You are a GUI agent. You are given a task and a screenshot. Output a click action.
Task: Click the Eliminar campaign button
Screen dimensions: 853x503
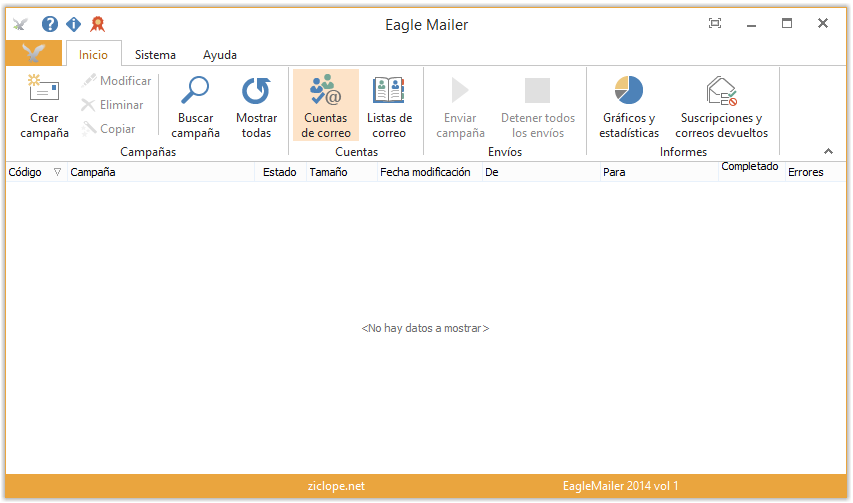(x=112, y=104)
